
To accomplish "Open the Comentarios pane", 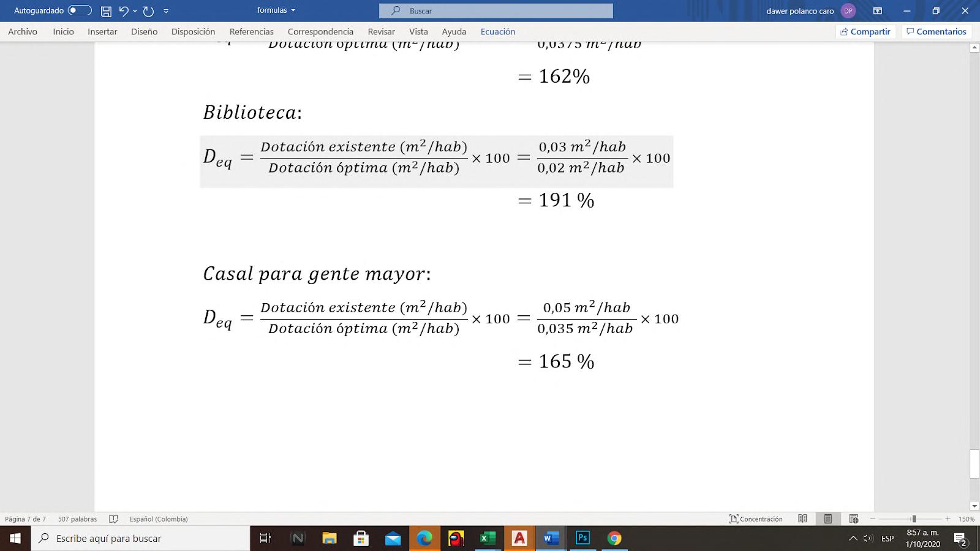I will pyautogui.click(x=937, y=32).
